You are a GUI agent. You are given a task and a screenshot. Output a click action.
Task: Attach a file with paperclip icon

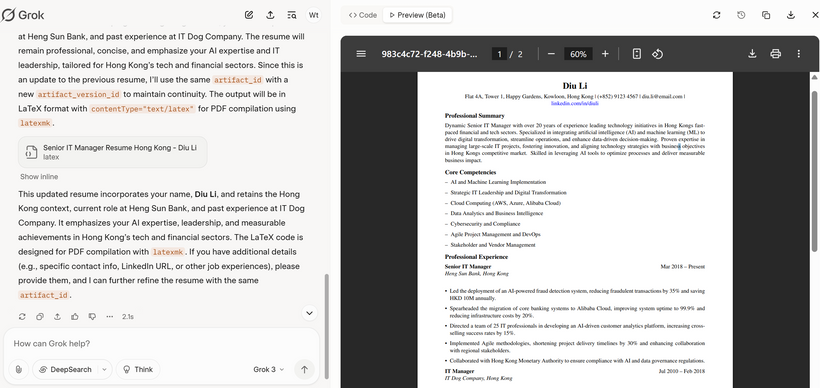19,369
